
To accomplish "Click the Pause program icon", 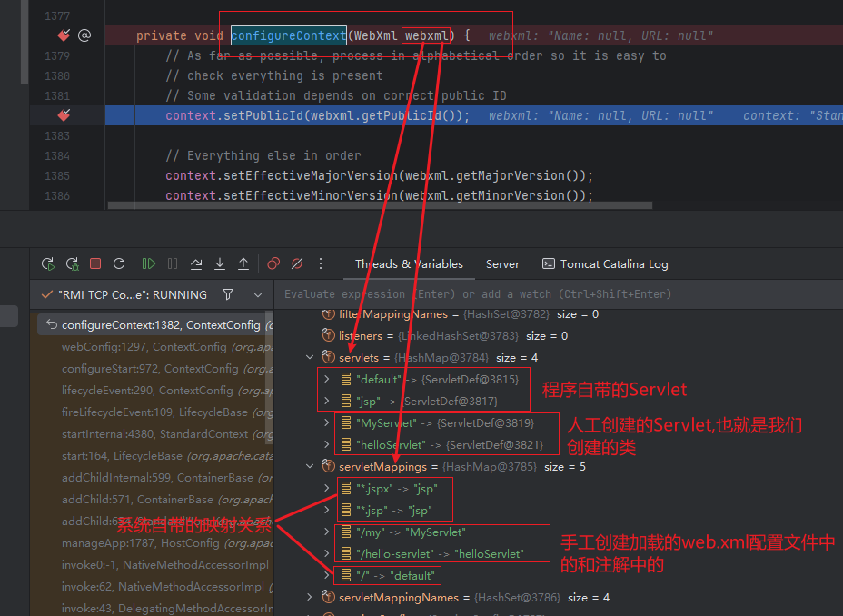I will [x=173, y=263].
